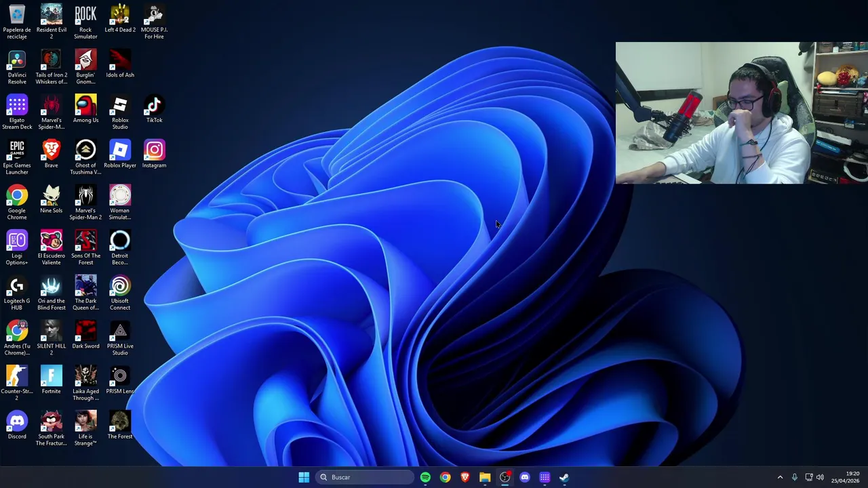Click the Roblox Studio shortcut
Viewport: 868px width, 488px height.
(120, 113)
